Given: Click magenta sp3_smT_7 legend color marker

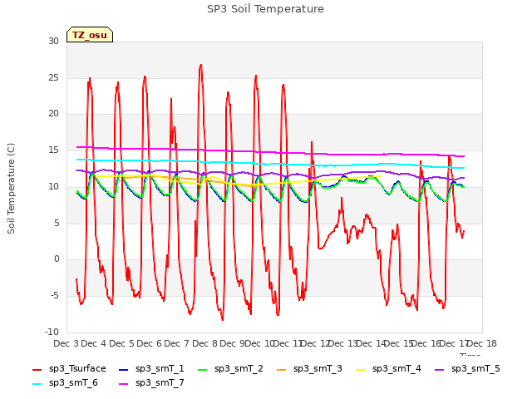Looking at the screenshot, I should pos(124,384).
